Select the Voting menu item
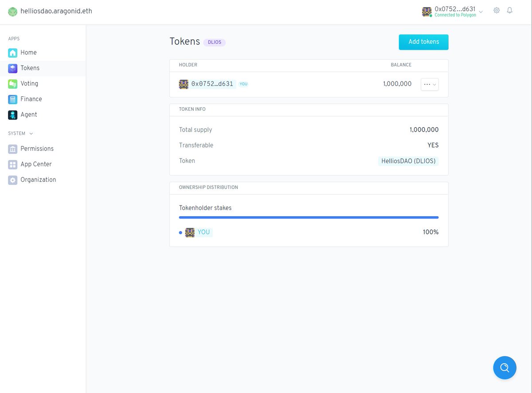The width and height of the screenshot is (532, 393). [29, 84]
